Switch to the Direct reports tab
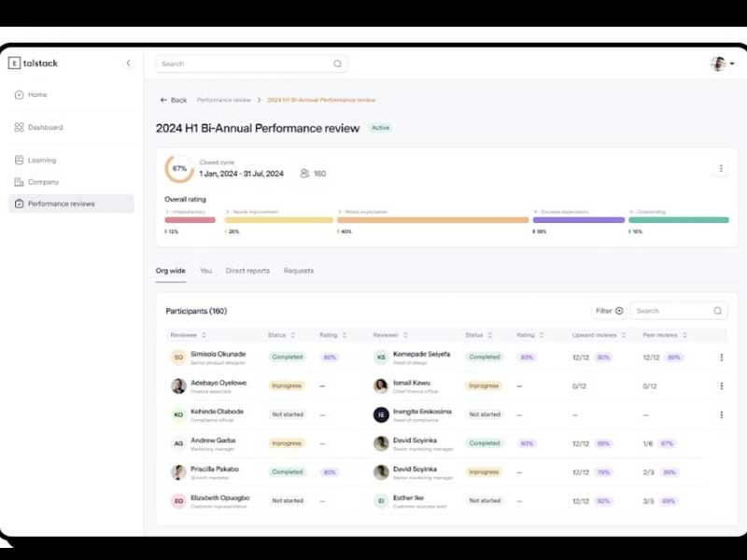Viewport: 747px width, 560px height. [x=247, y=271]
